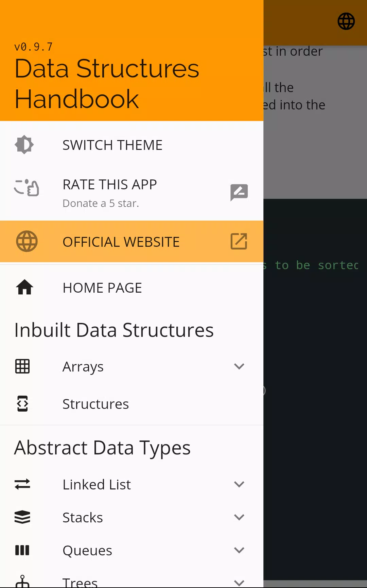
Task: Tap RATE THIS APP text
Action: tap(110, 185)
